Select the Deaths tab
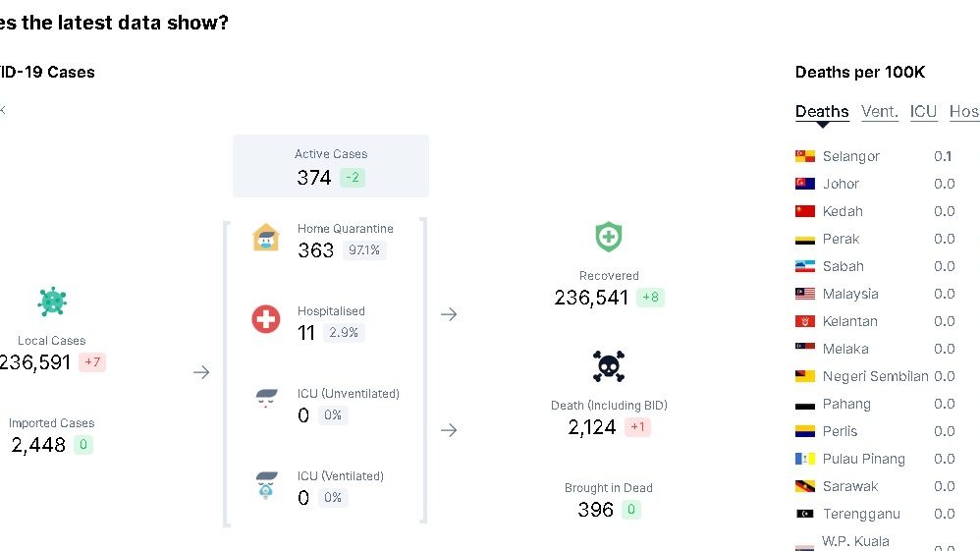The width and height of the screenshot is (980, 551). pos(822,112)
